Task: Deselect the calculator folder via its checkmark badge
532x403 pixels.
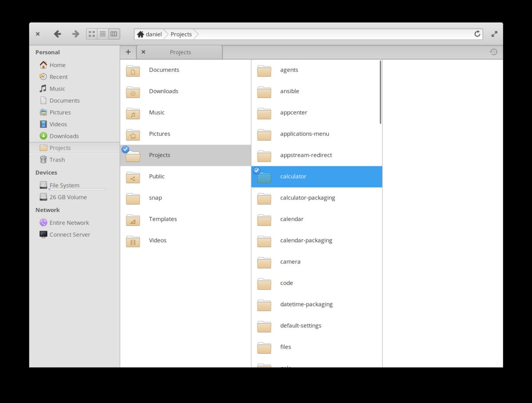Action: coord(256,170)
